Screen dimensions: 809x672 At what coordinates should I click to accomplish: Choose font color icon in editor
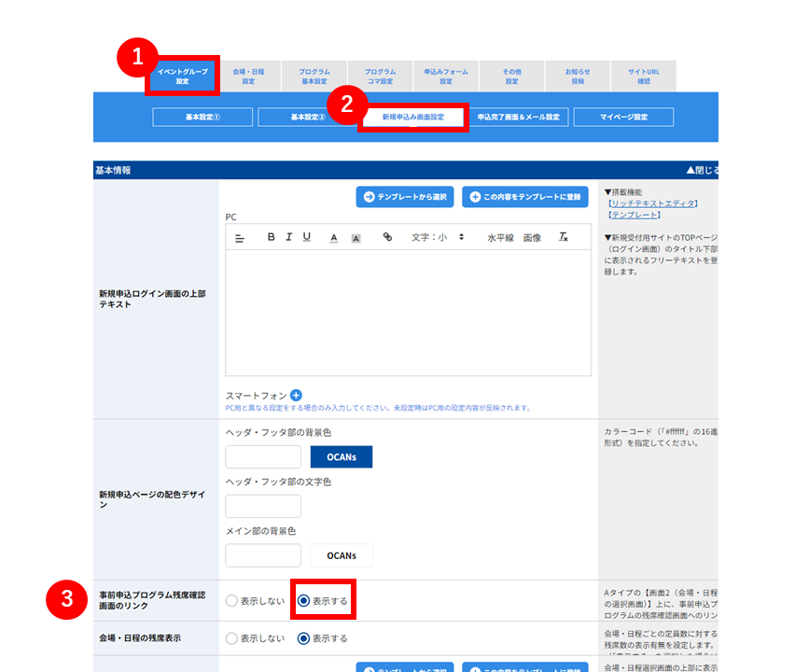[x=334, y=238]
